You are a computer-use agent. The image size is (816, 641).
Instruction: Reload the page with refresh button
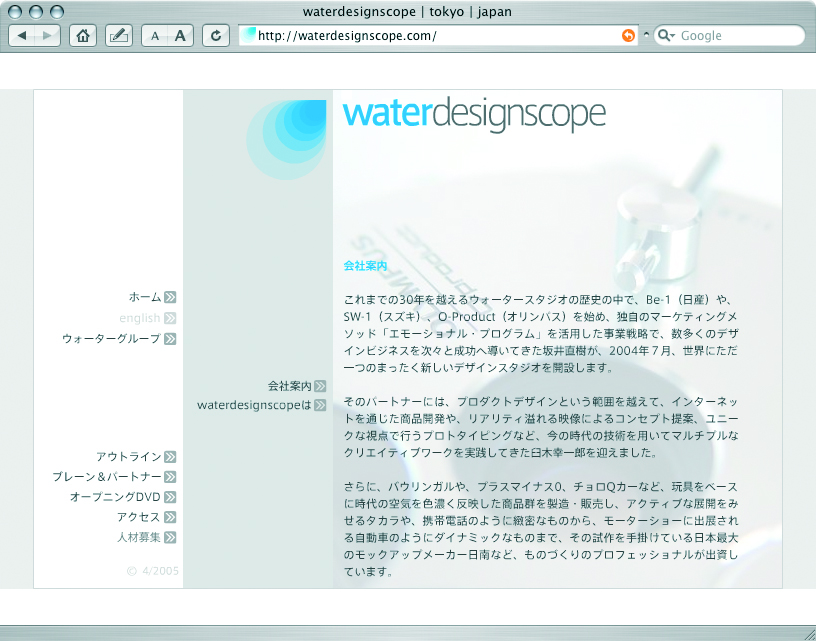tap(216, 36)
